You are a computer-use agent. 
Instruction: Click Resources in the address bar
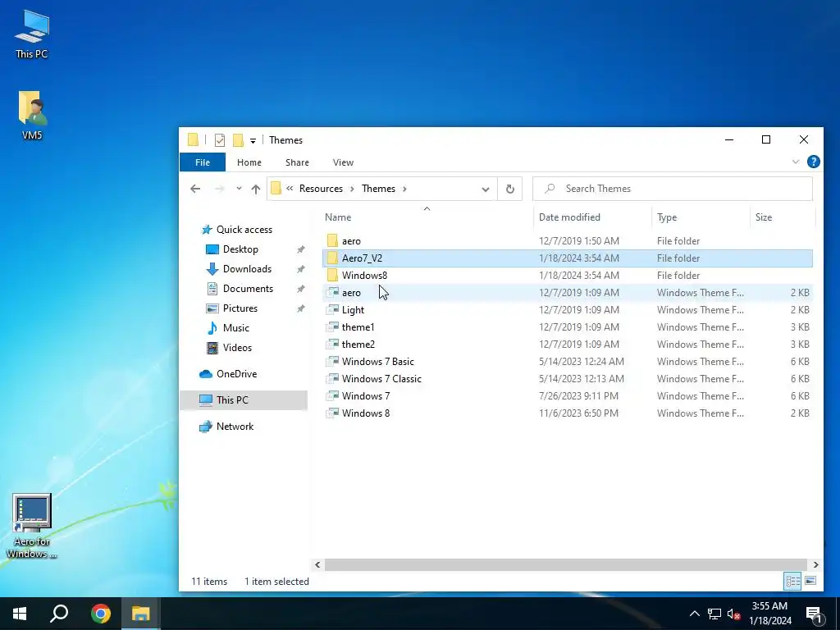tap(321, 189)
